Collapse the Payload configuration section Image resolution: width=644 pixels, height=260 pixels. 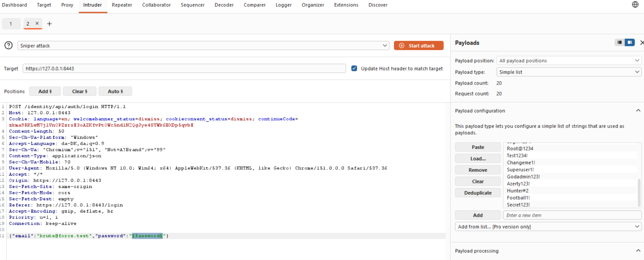click(638, 111)
